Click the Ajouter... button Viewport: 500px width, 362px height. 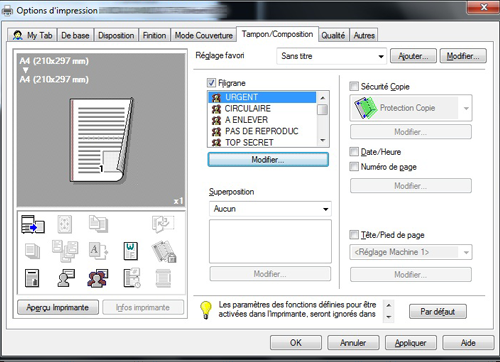pos(413,56)
